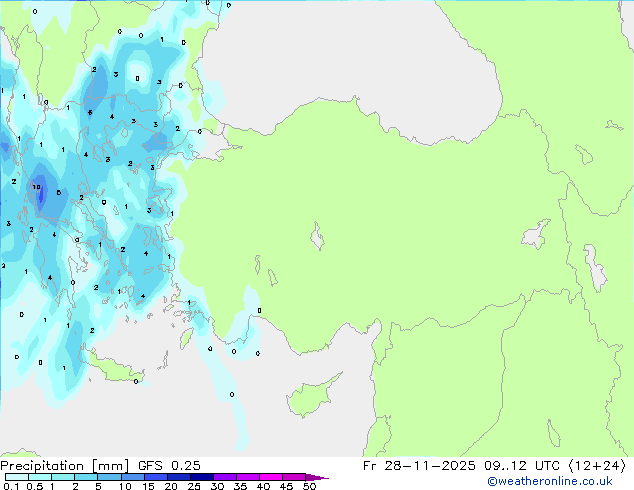634x490 pixels.
Task: Select the 35–40 mm legend color swatch
Action: (248, 477)
